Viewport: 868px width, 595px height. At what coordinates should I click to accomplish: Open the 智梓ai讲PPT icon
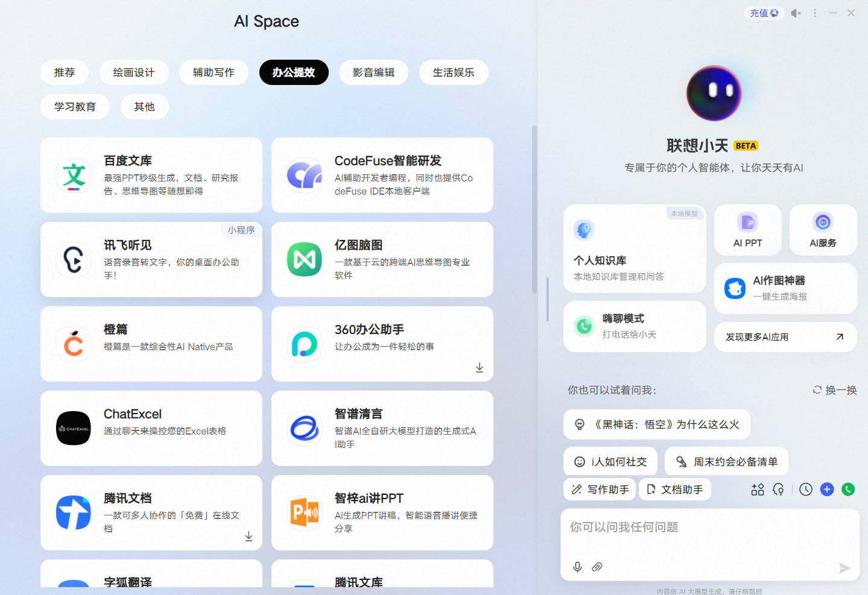pyautogui.click(x=305, y=513)
